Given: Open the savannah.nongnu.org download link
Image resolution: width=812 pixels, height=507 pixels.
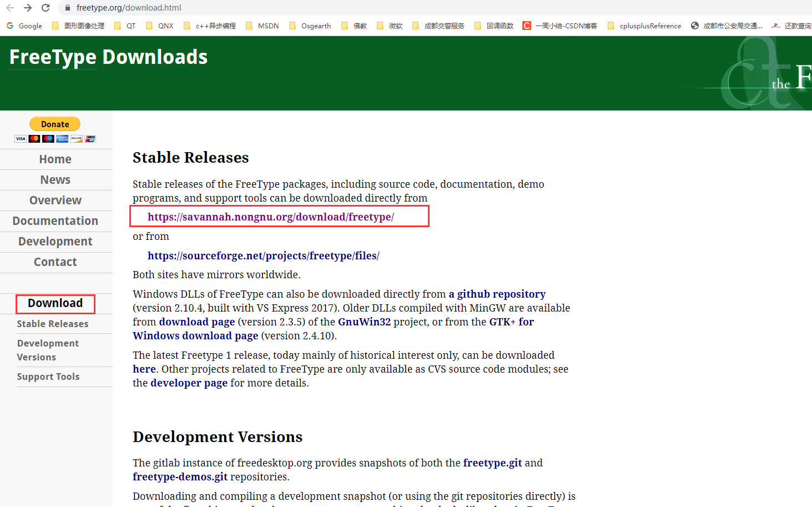Looking at the screenshot, I should (x=271, y=217).
